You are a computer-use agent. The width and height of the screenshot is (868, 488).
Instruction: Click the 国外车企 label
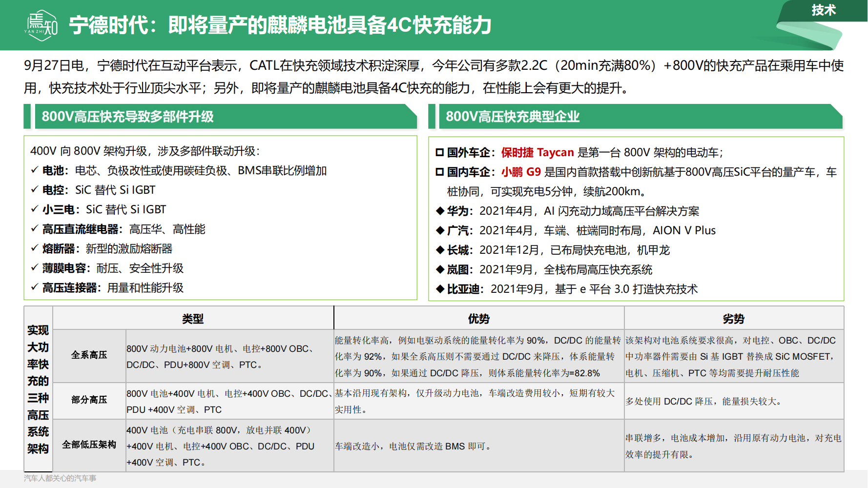click(x=471, y=152)
